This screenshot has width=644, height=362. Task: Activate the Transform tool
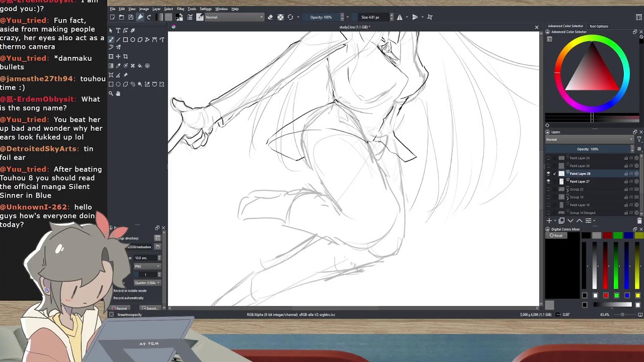111,56
